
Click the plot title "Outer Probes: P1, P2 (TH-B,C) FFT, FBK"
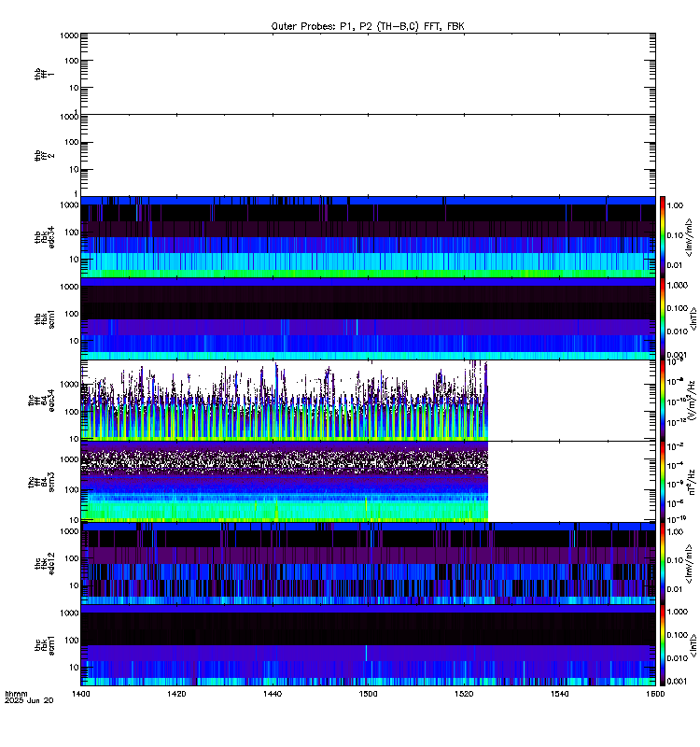point(368,26)
